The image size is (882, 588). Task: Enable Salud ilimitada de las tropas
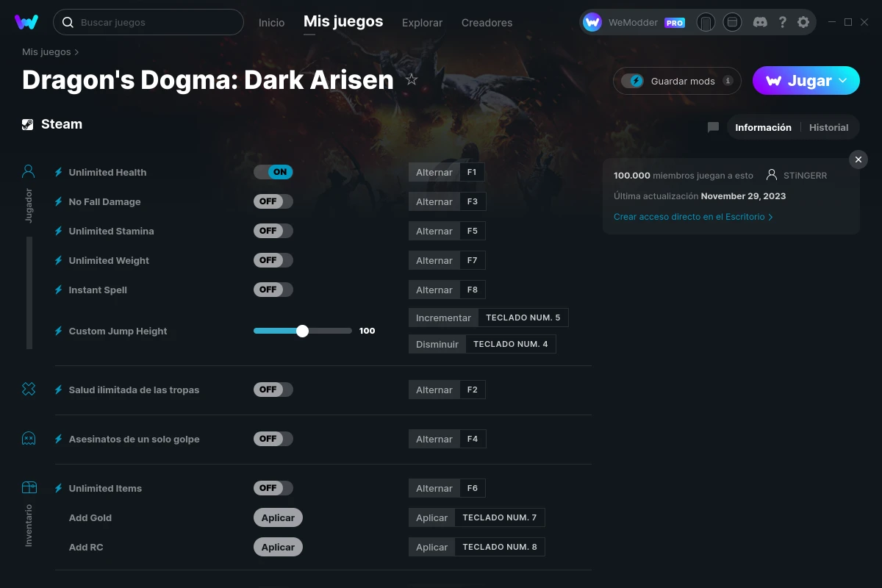tap(273, 390)
